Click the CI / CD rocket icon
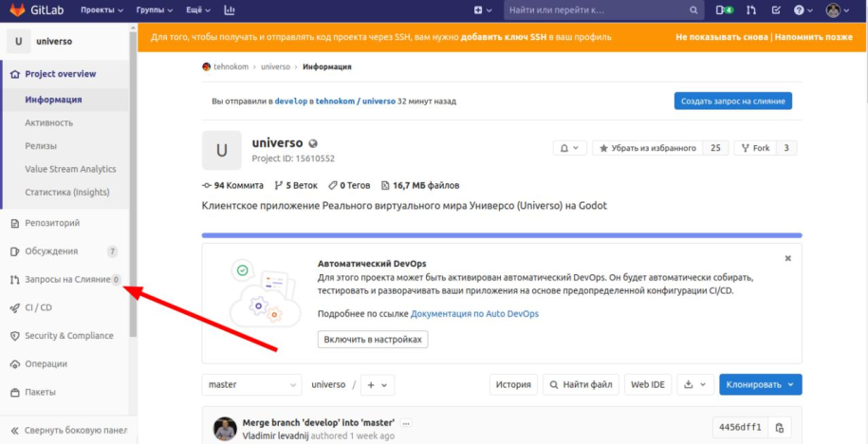The width and height of the screenshot is (868, 444). coord(15,307)
